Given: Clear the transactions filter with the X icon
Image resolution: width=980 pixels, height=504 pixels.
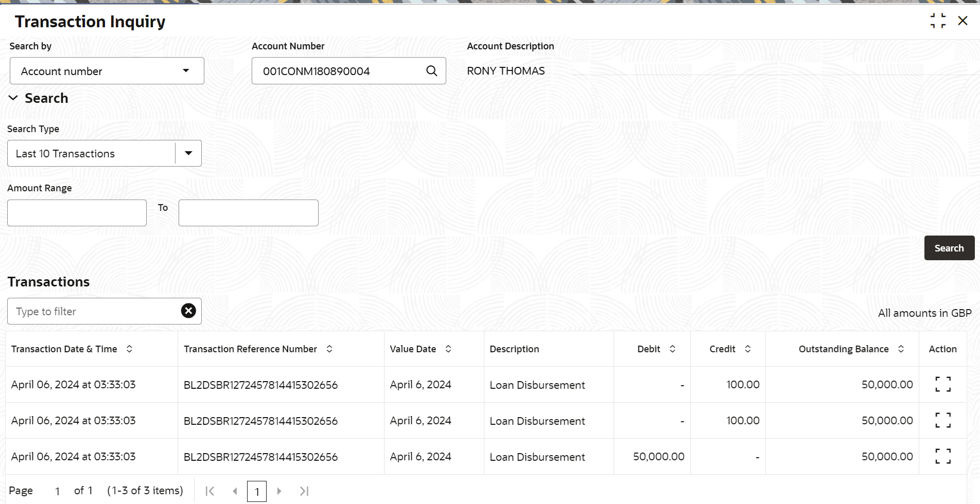Looking at the screenshot, I should point(188,311).
